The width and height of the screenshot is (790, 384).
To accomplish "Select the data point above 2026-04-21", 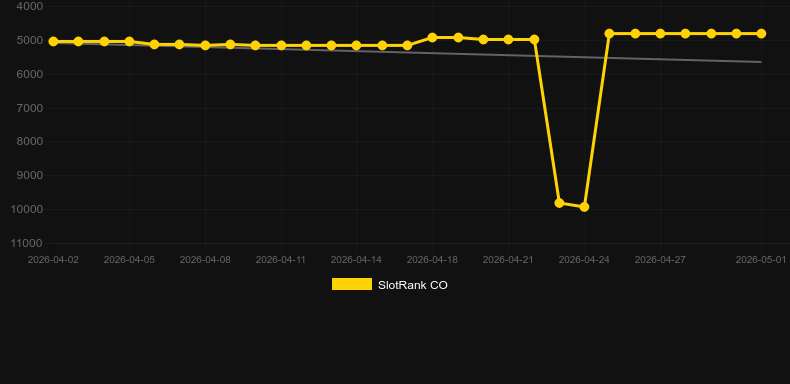I will coord(508,39).
